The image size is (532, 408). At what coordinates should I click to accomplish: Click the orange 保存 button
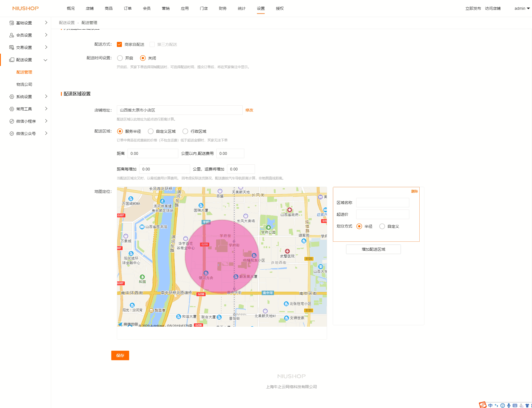click(120, 355)
